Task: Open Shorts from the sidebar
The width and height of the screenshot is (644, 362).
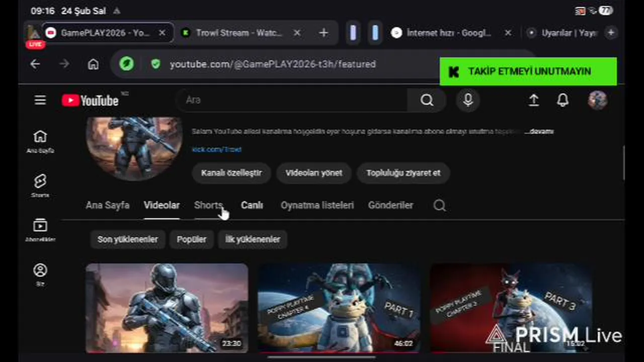Action: [x=40, y=186]
